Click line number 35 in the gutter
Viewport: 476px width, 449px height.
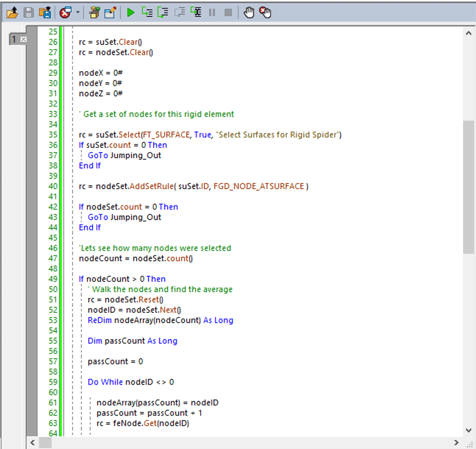(53, 135)
